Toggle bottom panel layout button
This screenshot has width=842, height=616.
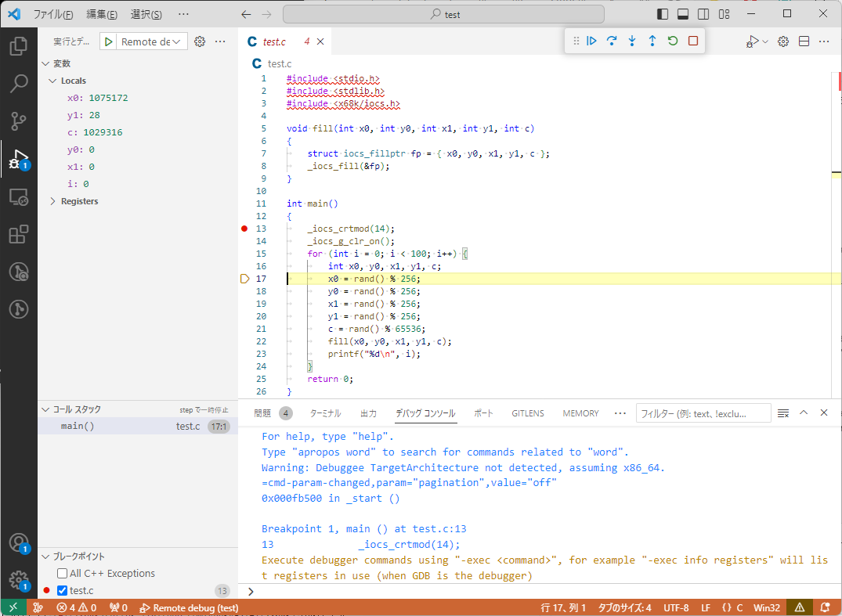683,15
